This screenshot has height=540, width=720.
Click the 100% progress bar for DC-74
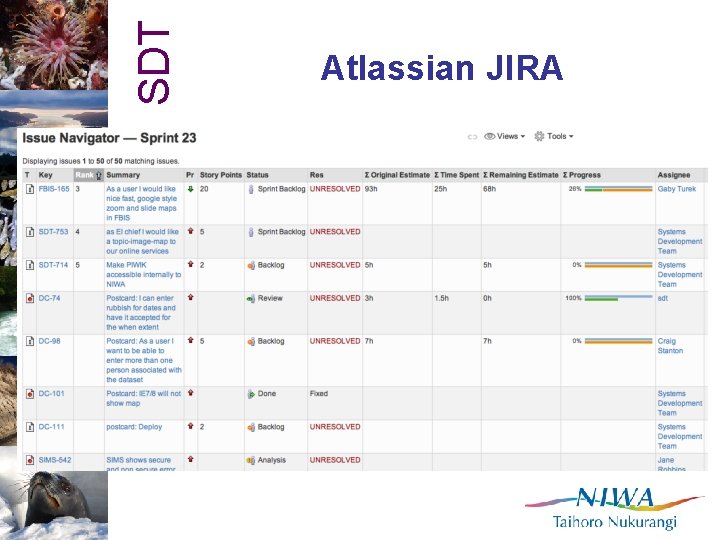point(619,298)
